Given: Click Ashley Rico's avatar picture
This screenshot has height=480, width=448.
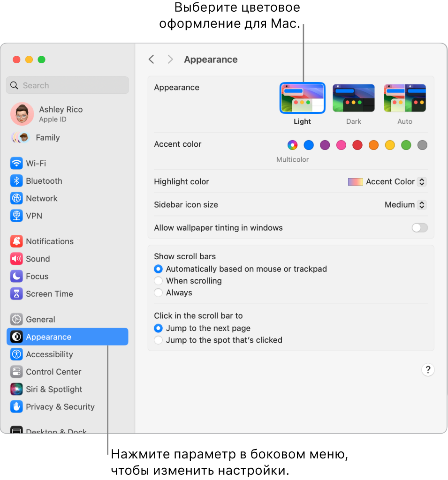Looking at the screenshot, I should pyautogui.click(x=22, y=114).
